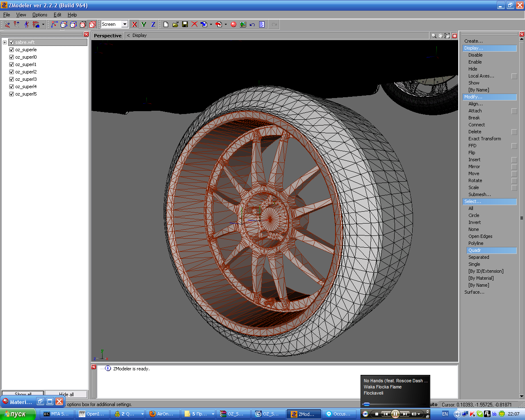The image size is (525, 420).
Task: Click the media player seek slider
Action: click(394, 404)
